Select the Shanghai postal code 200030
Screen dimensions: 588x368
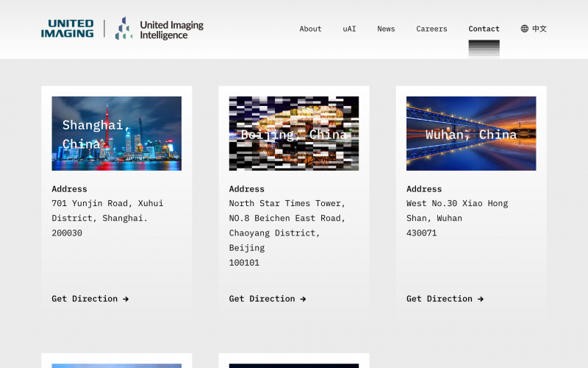67,233
